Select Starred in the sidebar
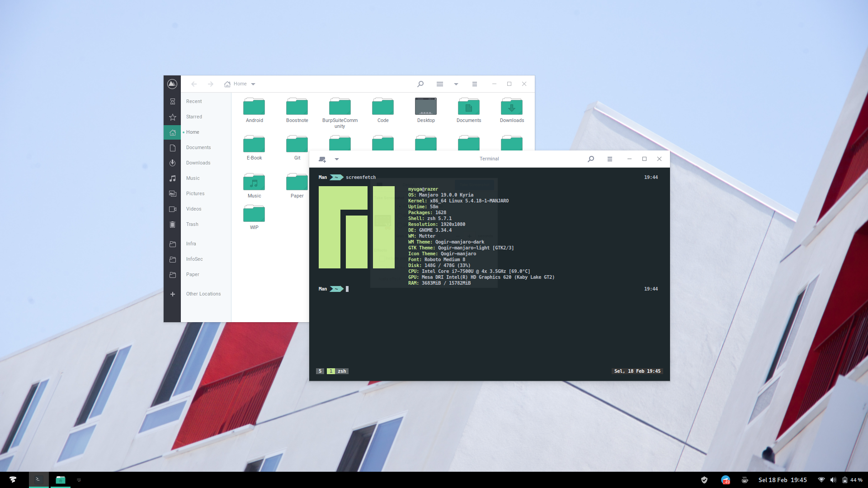The image size is (868, 488). click(x=194, y=117)
